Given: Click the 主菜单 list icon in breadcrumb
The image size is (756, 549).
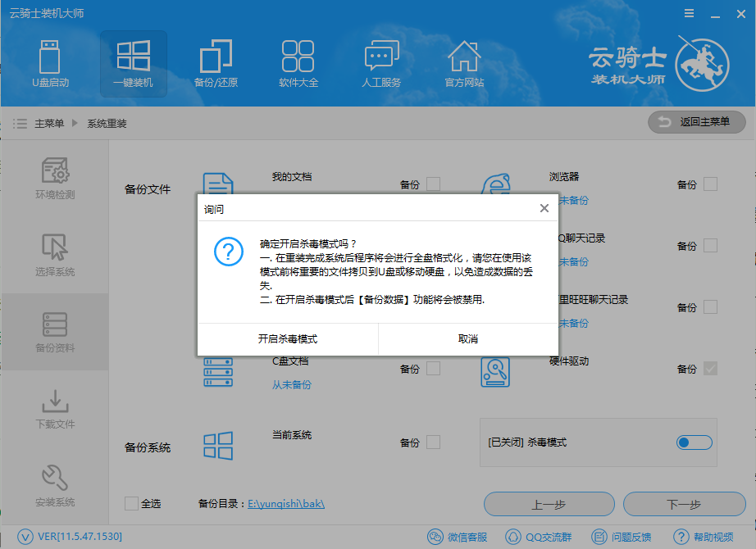Looking at the screenshot, I should click(20, 124).
